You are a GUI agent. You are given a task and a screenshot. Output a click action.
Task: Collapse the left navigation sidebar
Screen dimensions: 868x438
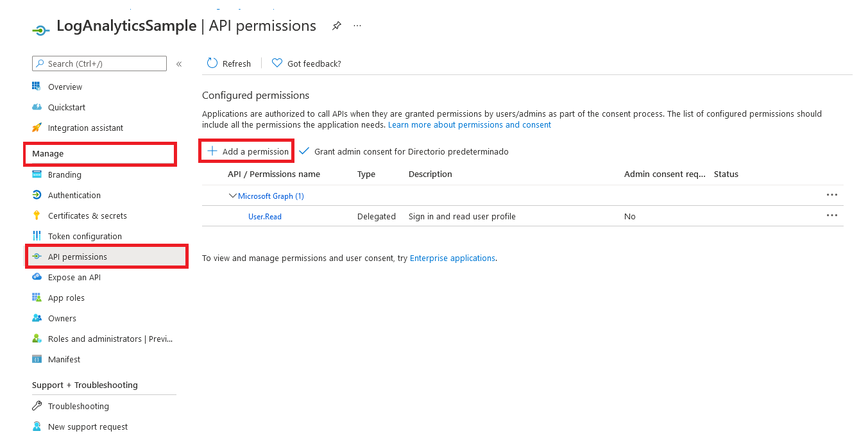coord(179,63)
